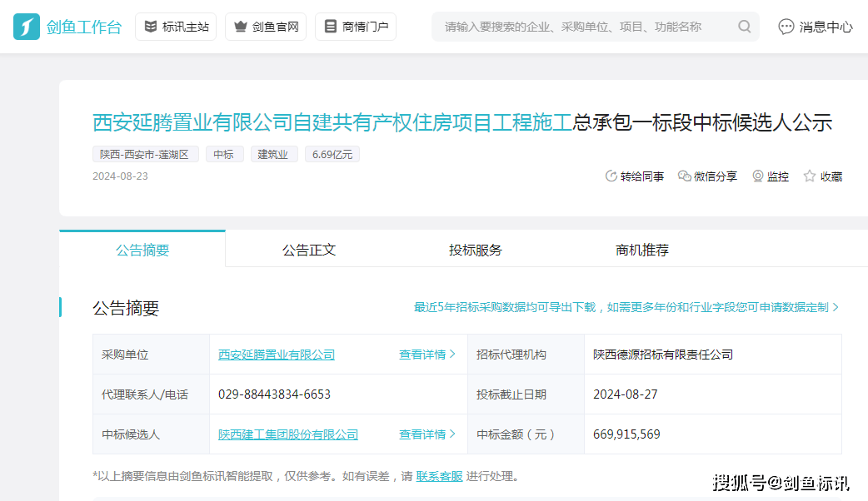Click 查看详情 in the 中标候选人 row
Viewport: 868px width, 501px height.
(x=427, y=434)
